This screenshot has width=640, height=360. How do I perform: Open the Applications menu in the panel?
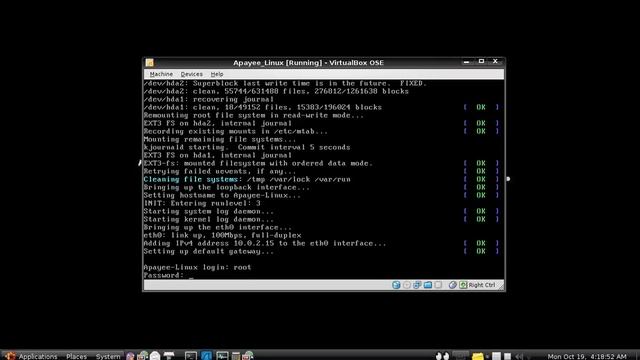click(38, 356)
